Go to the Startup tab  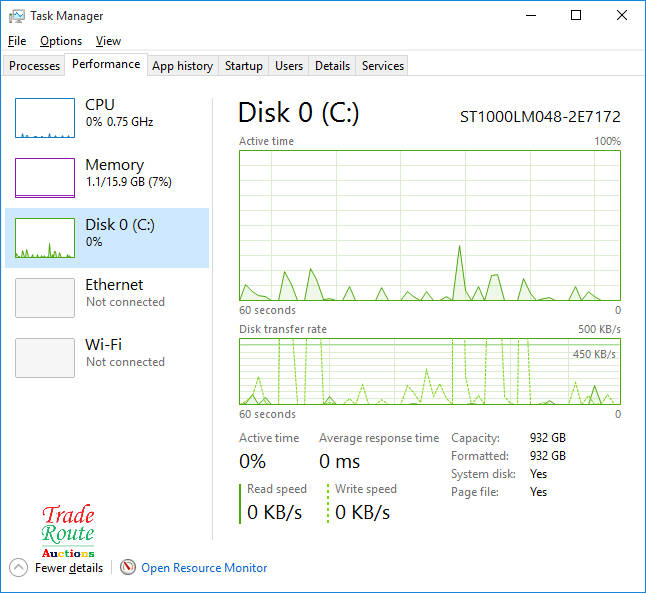(244, 66)
